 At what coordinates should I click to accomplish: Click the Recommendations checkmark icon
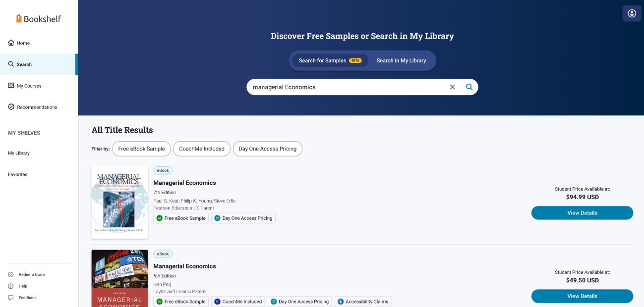click(11, 107)
